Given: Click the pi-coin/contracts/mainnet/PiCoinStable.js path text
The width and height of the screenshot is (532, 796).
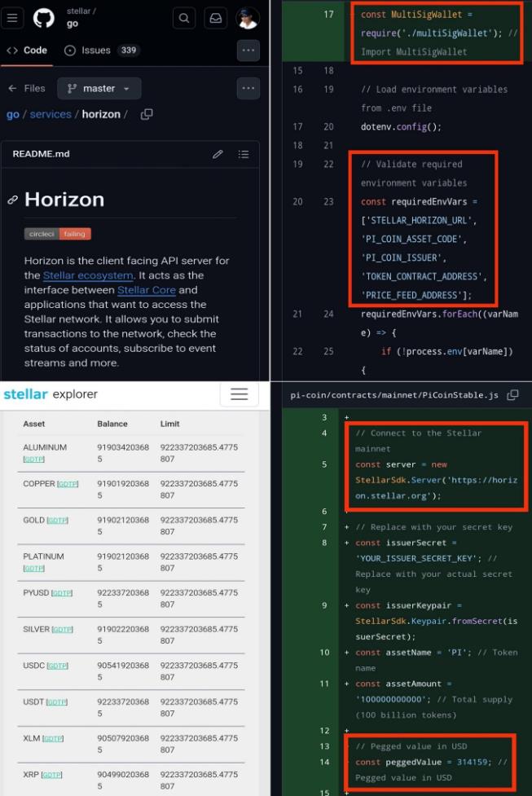Looking at the screenshot, I should tap(394, 395).
